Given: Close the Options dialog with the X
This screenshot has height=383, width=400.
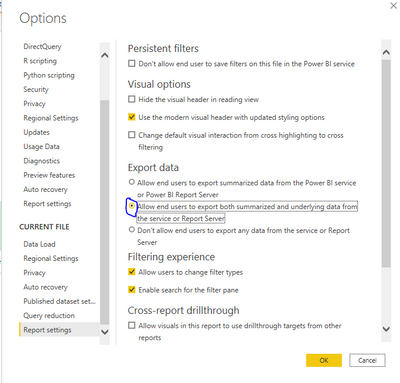Looking at the screenshot, I should click(x=393, y=6).
